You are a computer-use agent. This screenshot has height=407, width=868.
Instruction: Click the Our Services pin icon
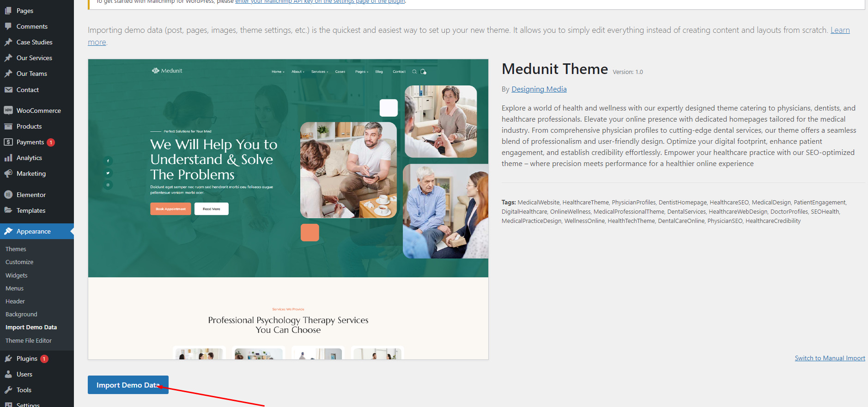(x=8, y=58)
